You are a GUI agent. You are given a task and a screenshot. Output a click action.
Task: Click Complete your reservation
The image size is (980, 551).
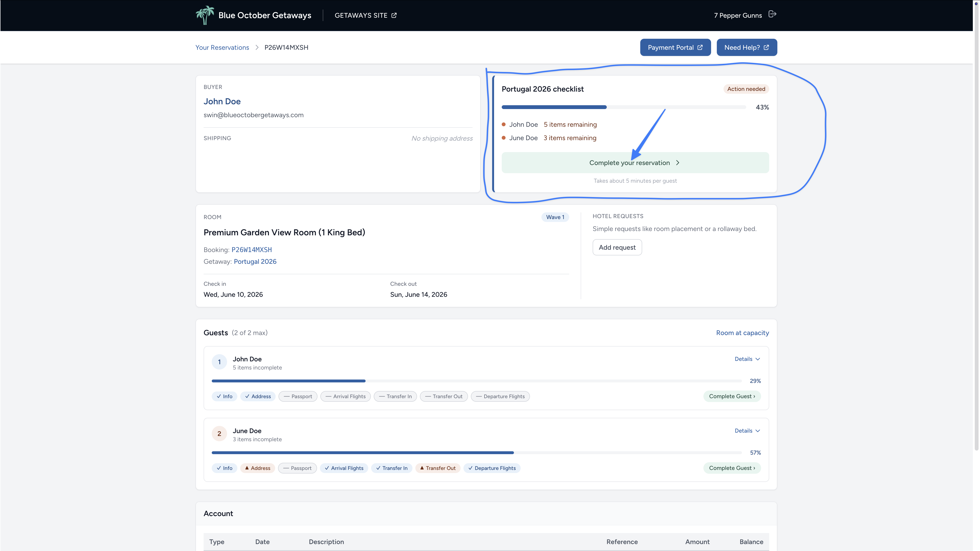pos(635,163)
